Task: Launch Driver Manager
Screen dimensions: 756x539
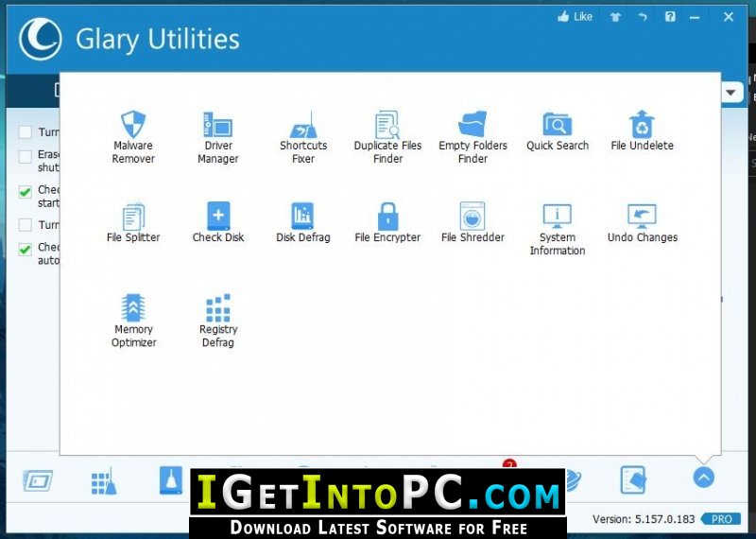Action: pyautogui.click(x=218, y=137)
